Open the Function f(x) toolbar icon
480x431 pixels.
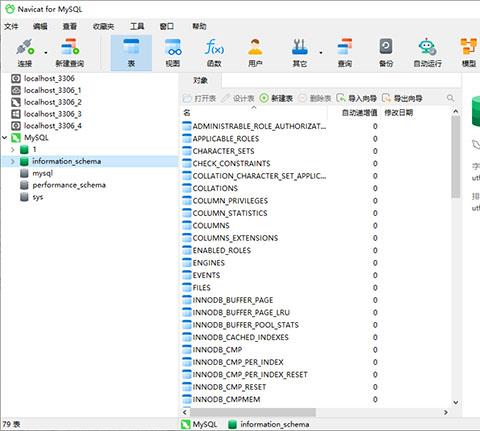[x=214, y=53]
